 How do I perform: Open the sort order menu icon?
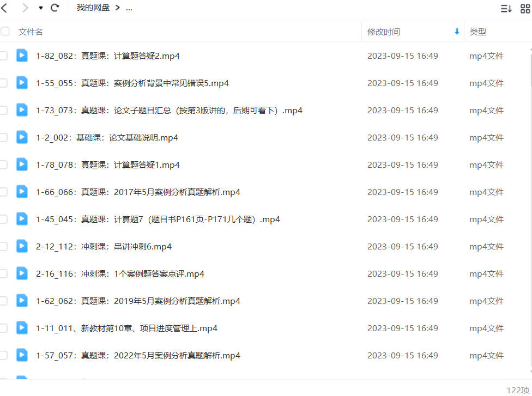(506, 9)
